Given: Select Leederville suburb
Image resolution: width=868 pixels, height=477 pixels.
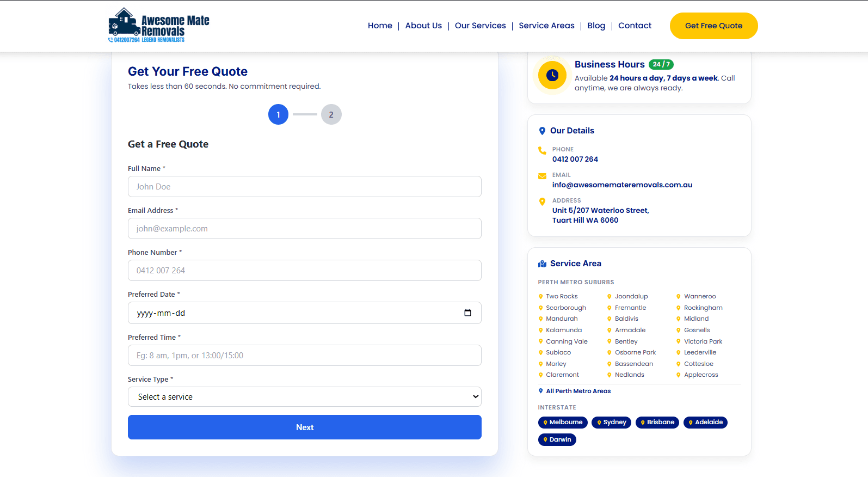Looking at the screenshot, I should 700,352.
